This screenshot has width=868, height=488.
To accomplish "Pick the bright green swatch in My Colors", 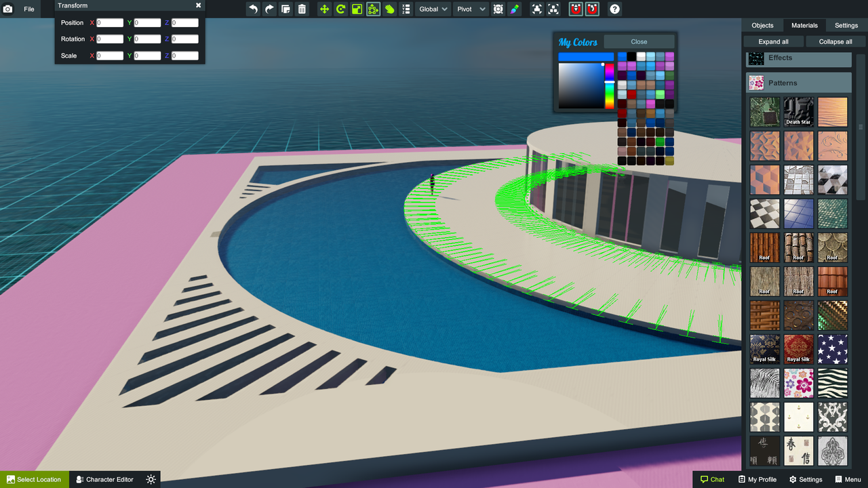I will coord(660,95).
